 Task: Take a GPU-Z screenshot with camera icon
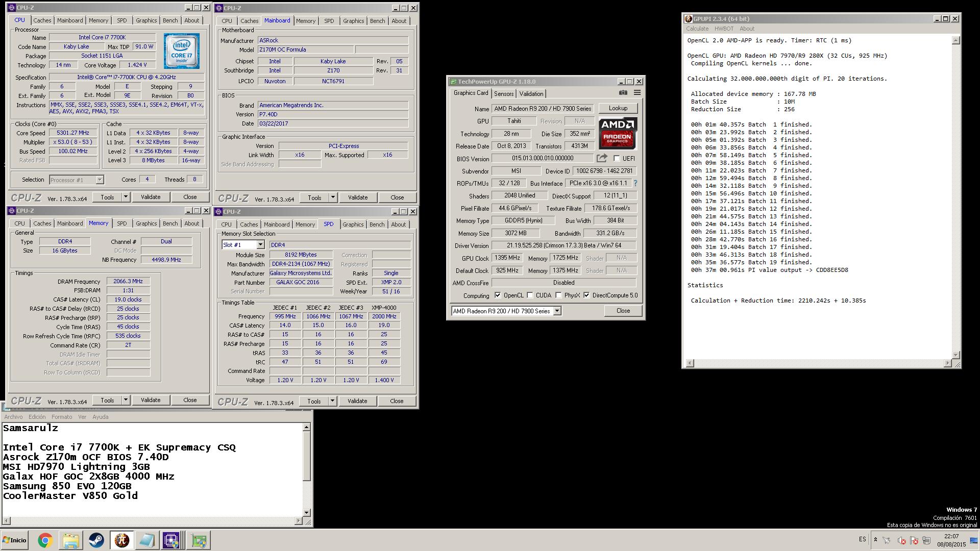pos(623,93)
